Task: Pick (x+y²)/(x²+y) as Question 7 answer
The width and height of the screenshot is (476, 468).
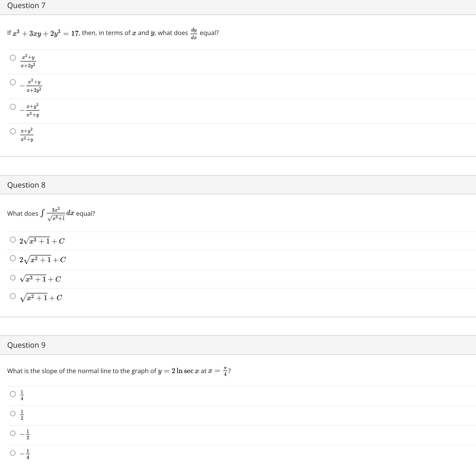Action: click(x=13, y=131)
